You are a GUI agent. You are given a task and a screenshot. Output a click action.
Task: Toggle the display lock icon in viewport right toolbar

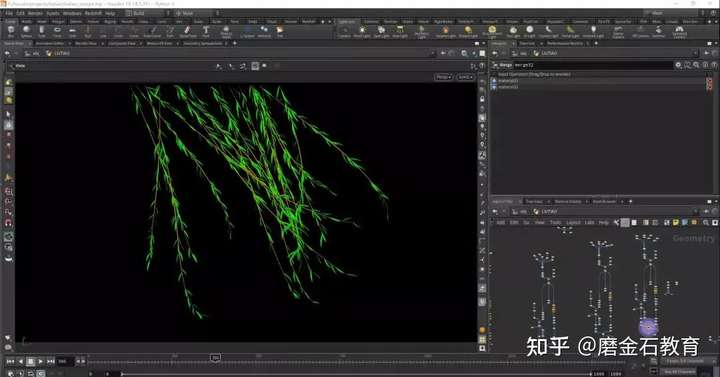click(x=482, y=99)
